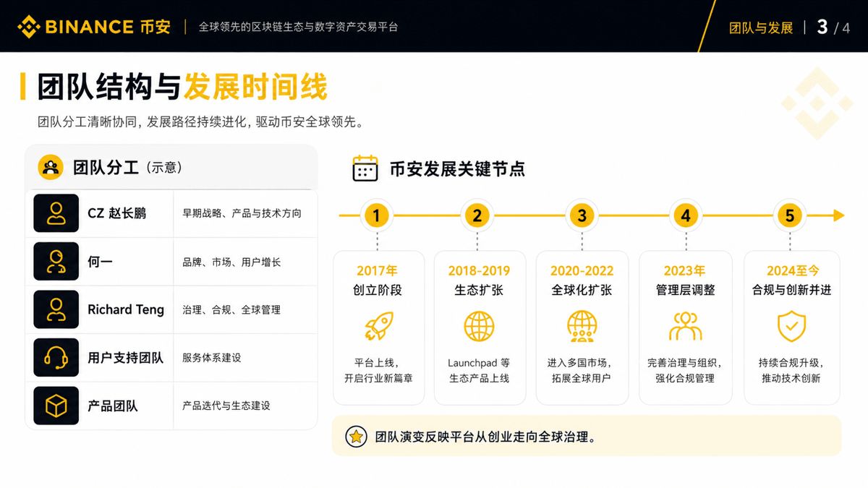Select timeline node number 3
The width and height of the screenshot is (868, 488).
coord(582,215)
